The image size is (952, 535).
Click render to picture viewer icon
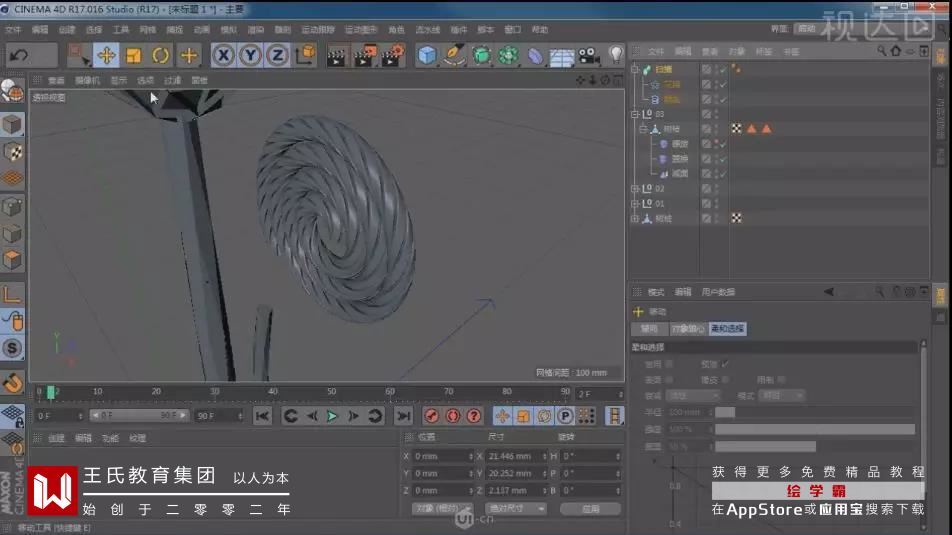pyautogui.click(x=364, y=55)
